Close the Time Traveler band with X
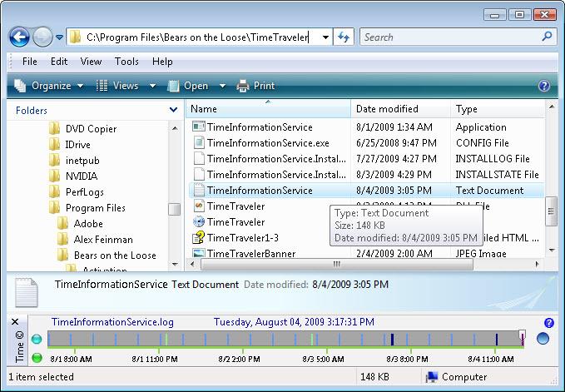Viewport: 565px width, 392px height. pyautogui.click(x=15, y=322)
